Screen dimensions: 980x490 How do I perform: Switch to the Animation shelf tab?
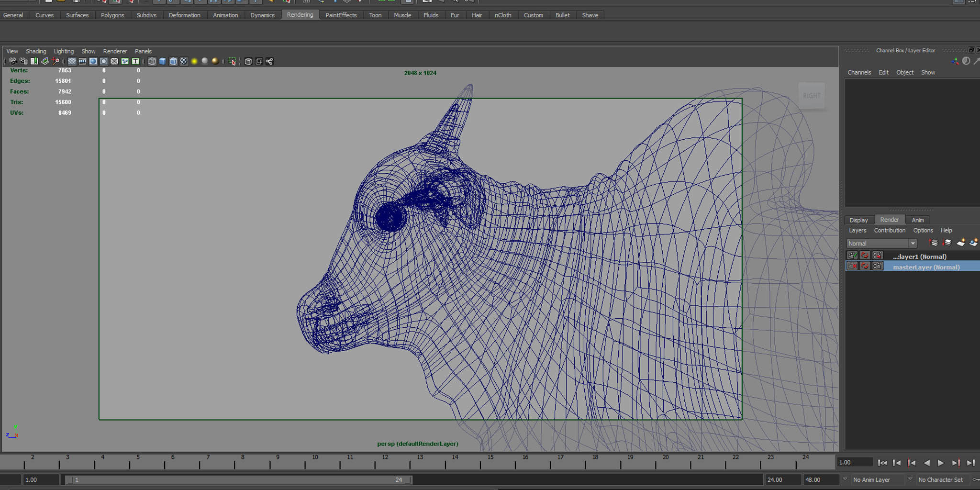point(225,15)
